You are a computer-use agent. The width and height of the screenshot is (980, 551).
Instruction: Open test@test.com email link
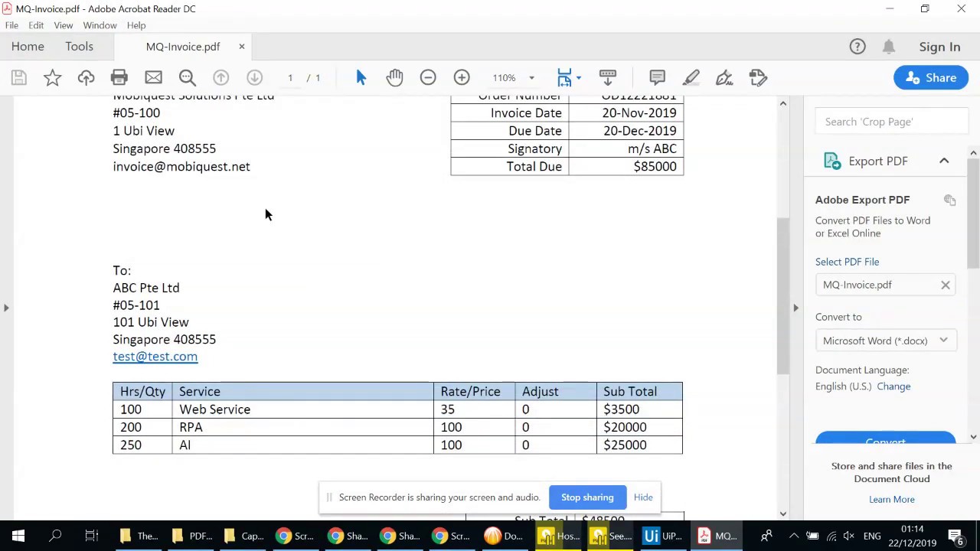[155, 357]
